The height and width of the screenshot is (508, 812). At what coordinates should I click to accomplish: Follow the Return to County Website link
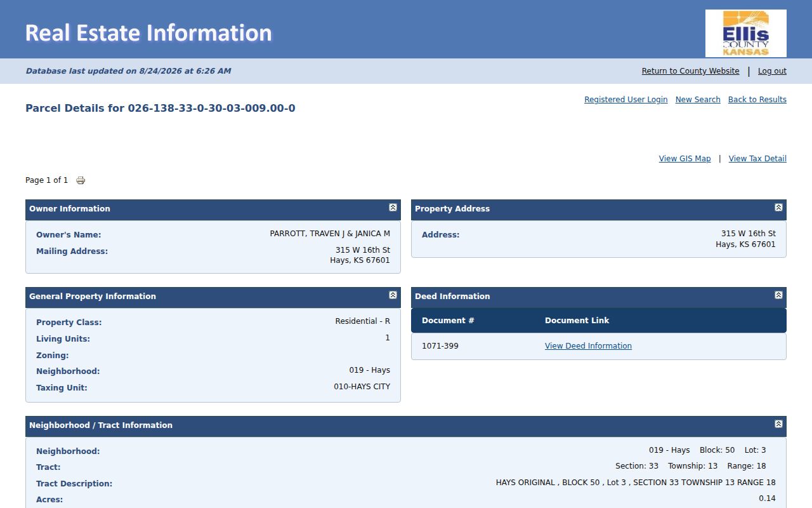[x=690, y=71]
